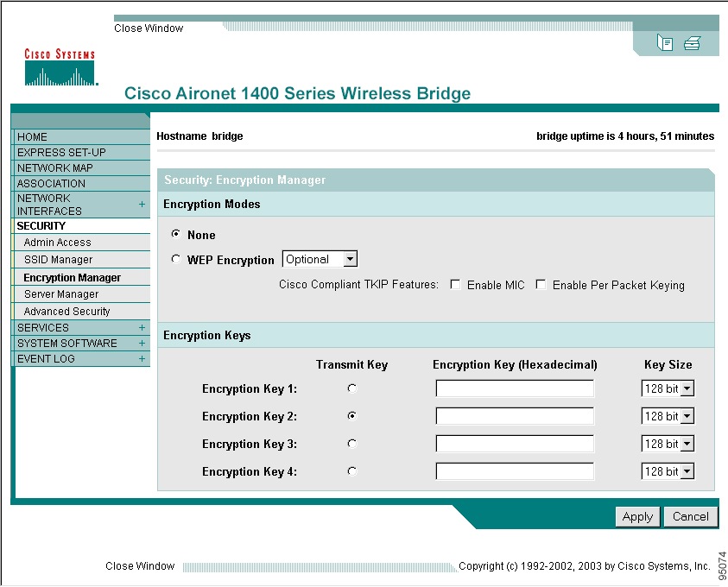Image resolution: width=728 pixels, height=587 pixels.
Task: Enable Per Packet Keying checkbox
Action: point(541,284)
